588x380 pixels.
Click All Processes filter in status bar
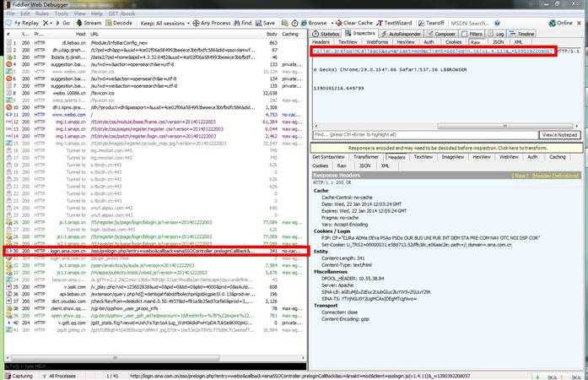pyautogui.click(x=60, y=376)
